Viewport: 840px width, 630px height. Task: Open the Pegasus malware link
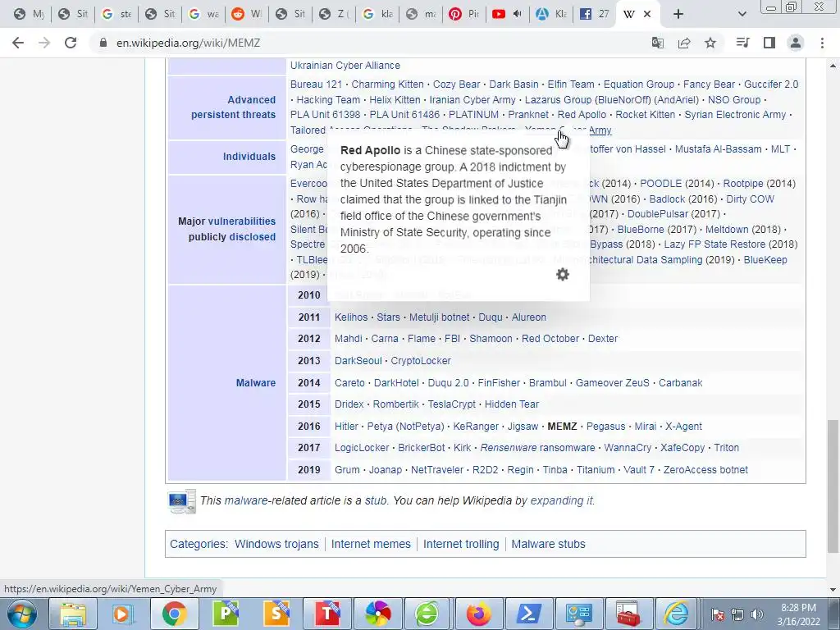(605, 427)
